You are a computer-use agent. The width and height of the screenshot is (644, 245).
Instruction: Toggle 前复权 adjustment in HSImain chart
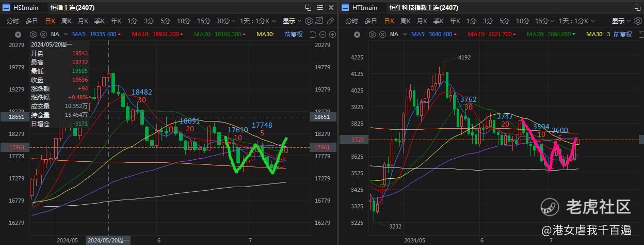click(x=293, y=35)
